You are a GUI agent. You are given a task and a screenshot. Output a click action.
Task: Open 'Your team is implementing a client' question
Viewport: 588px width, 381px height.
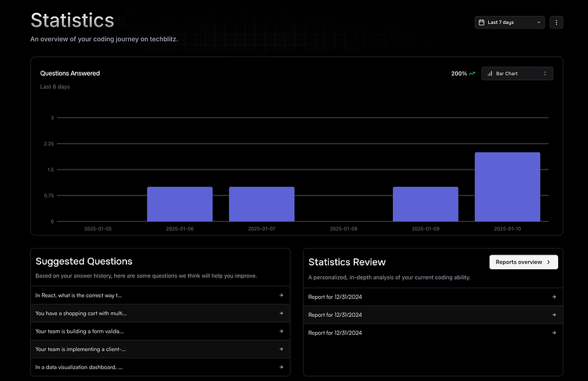[81, 349]
